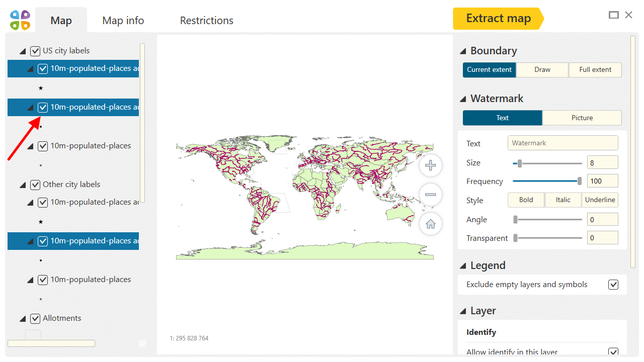Choose Full extent boundary option
Image resolution: width=644 pixels, height=362 pixels.
point(595,70)
